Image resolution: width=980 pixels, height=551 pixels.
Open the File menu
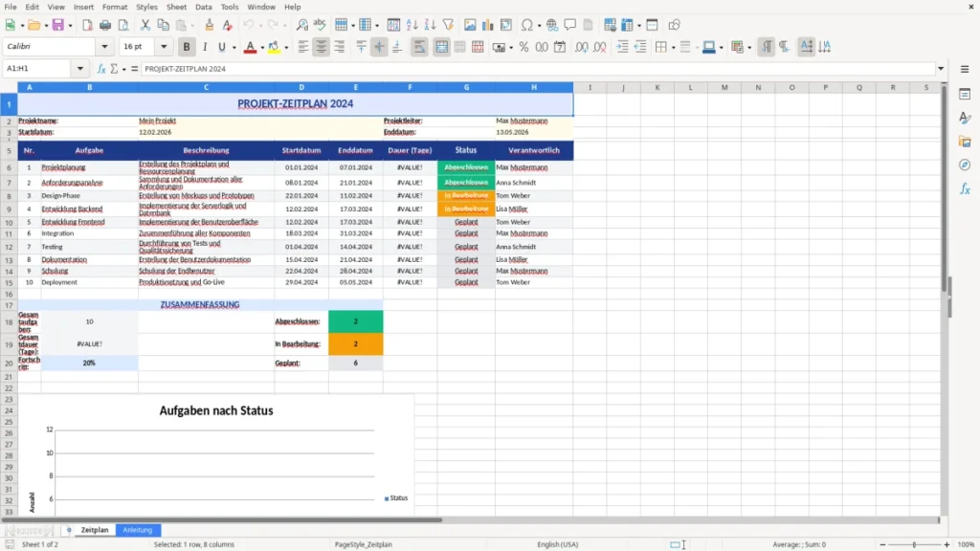point(11,7)
